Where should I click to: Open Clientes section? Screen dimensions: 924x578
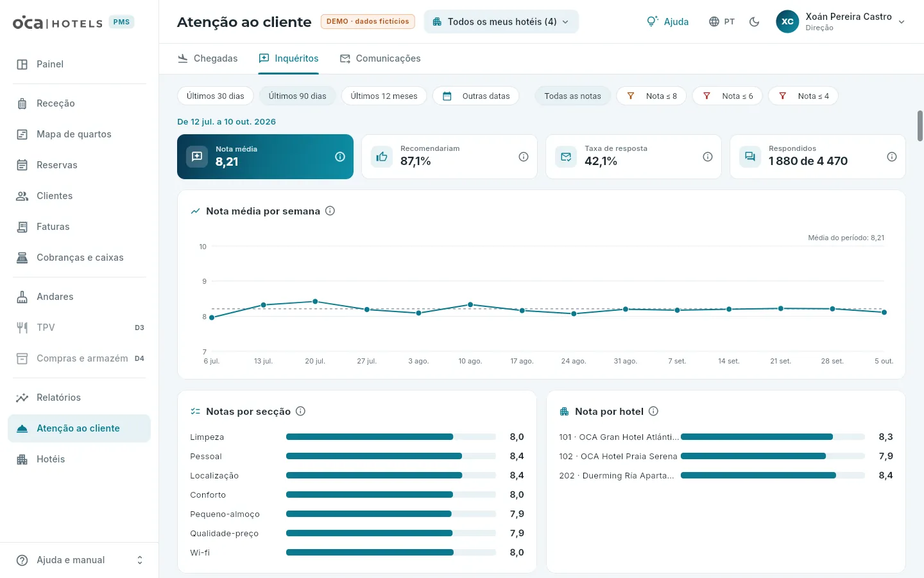click(79, 196)
